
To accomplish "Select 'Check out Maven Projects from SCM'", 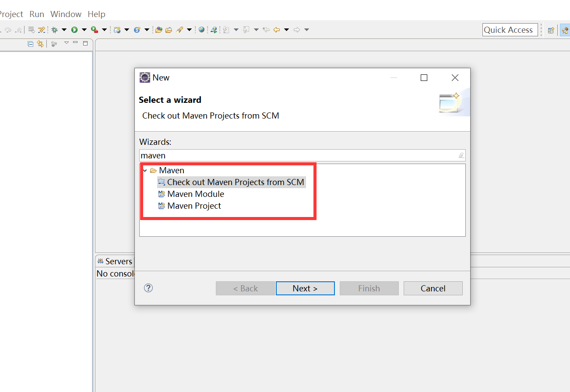I will click(231, 182).
